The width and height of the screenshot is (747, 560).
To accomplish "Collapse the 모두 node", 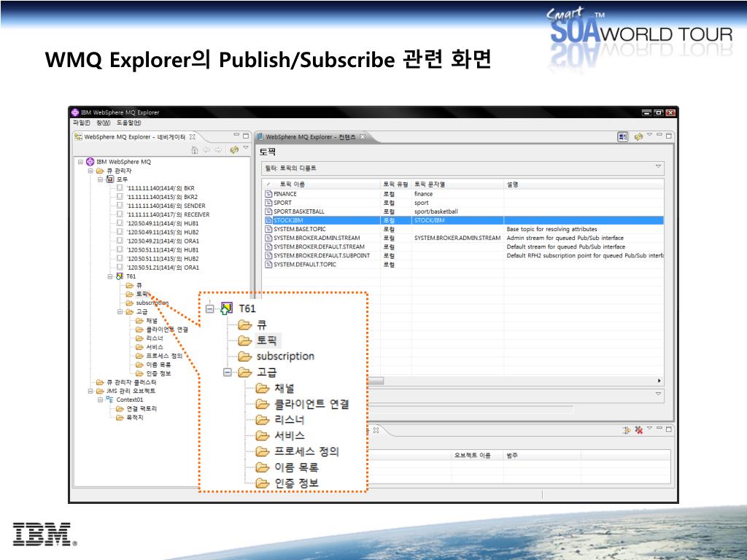I will point(101,179).
